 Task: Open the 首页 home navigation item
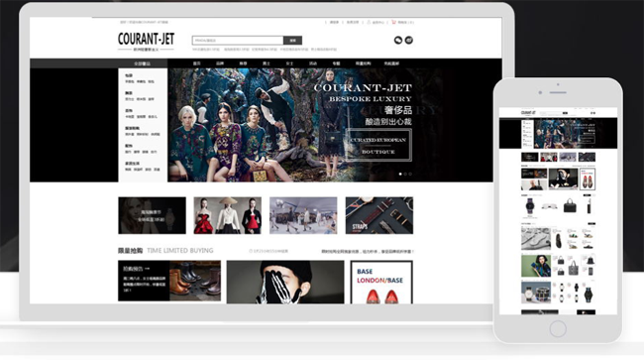(197, 63)
